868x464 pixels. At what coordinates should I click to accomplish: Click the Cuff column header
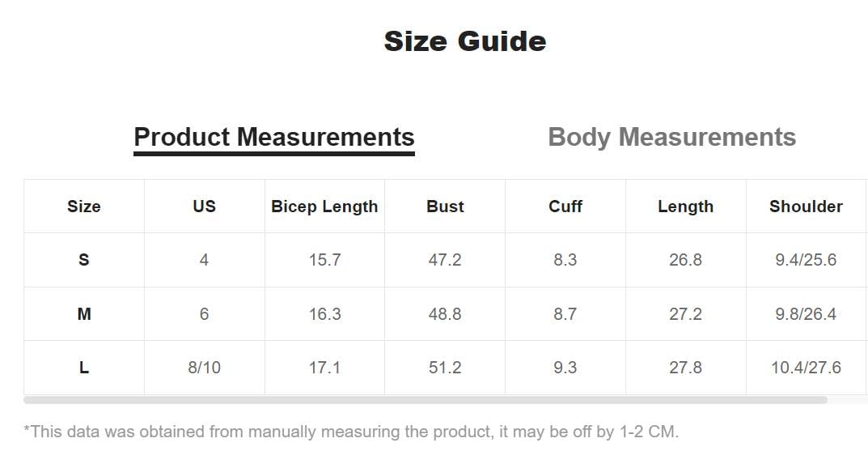(x=565, y=206)
